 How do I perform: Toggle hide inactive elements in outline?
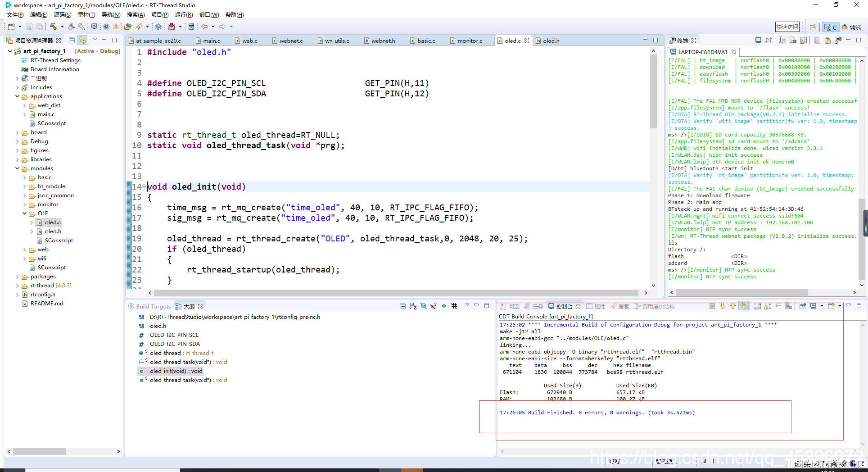pos(454,306)
